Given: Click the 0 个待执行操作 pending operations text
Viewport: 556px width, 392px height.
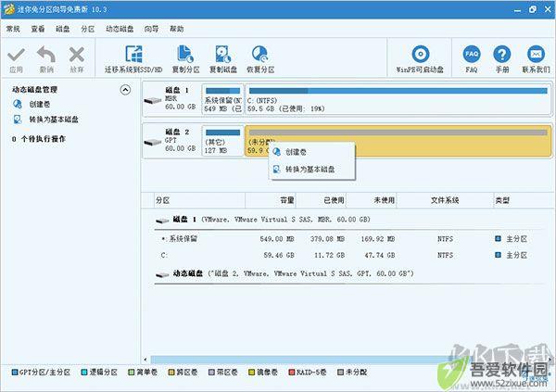Looking at the screenshot, I should point(39,139).
